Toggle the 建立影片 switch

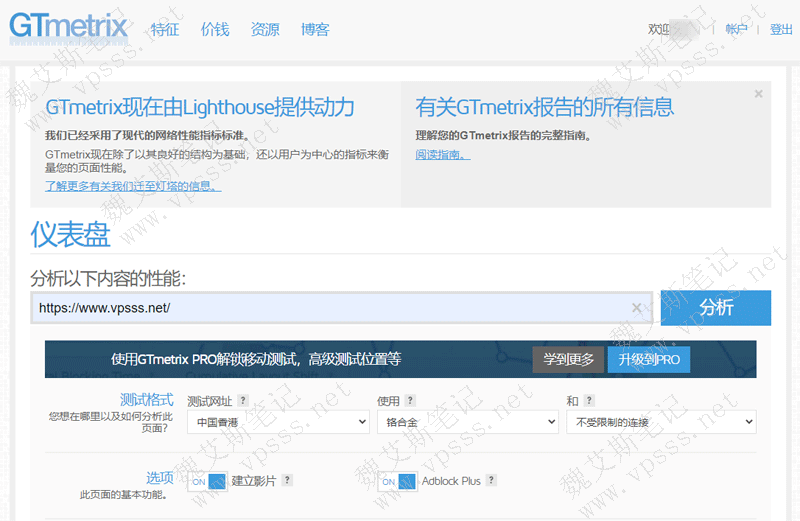[207, 481]
